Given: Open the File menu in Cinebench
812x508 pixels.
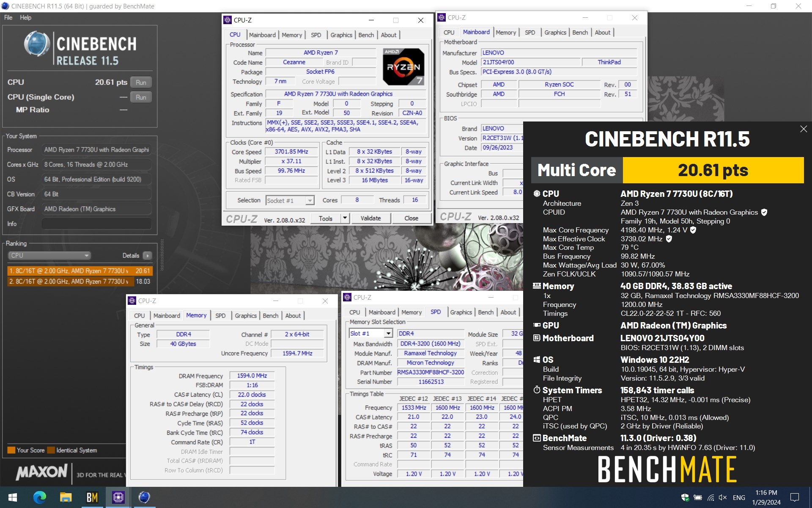Looking at the screenshot, I should point(8,17).
